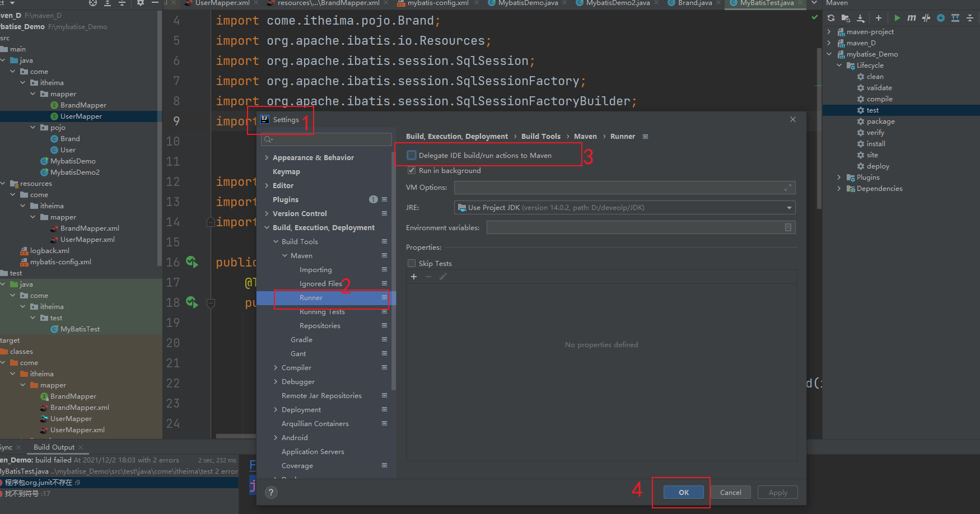The height and width of the screenshot is (514, 980).
Task: Collapse the Build, Execution, Deployment settings section
Action: [x=267, y=227]
